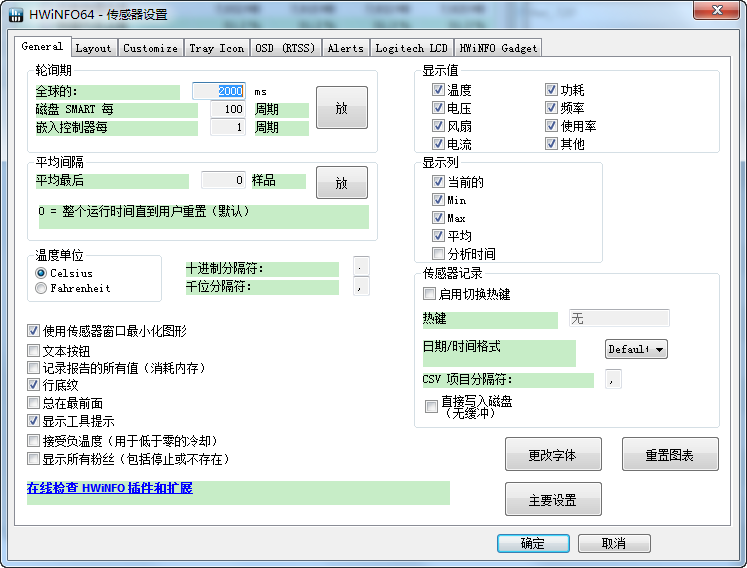Enable 文本按钮 checkbox
747x568 pixels.
[33, 351]
